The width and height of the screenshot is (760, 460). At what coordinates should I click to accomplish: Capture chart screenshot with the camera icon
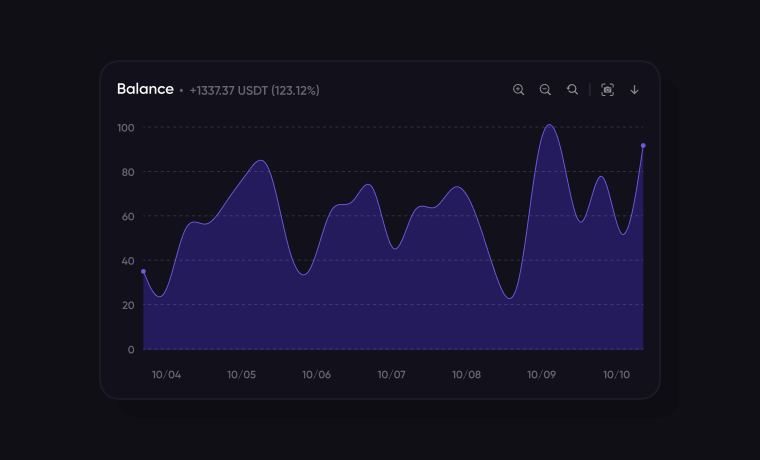pyautogui.click(x=607, y=90)
